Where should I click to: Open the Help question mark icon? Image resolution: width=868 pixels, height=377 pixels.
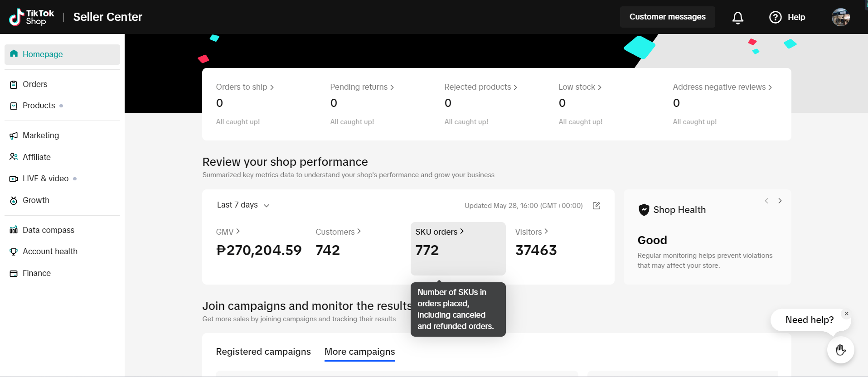point(776,17)
